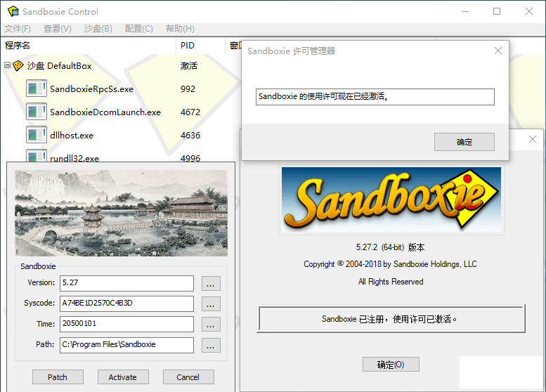Click PID value 4636
Viewport: 546px width, 392px height.
190,135
